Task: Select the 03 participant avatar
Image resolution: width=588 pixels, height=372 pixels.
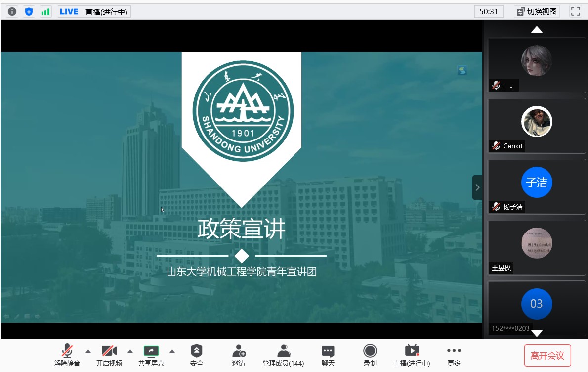Action: [537, 304]
